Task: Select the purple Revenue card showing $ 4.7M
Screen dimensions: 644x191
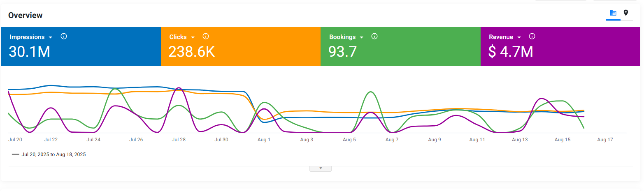Action: pos(560,46)
